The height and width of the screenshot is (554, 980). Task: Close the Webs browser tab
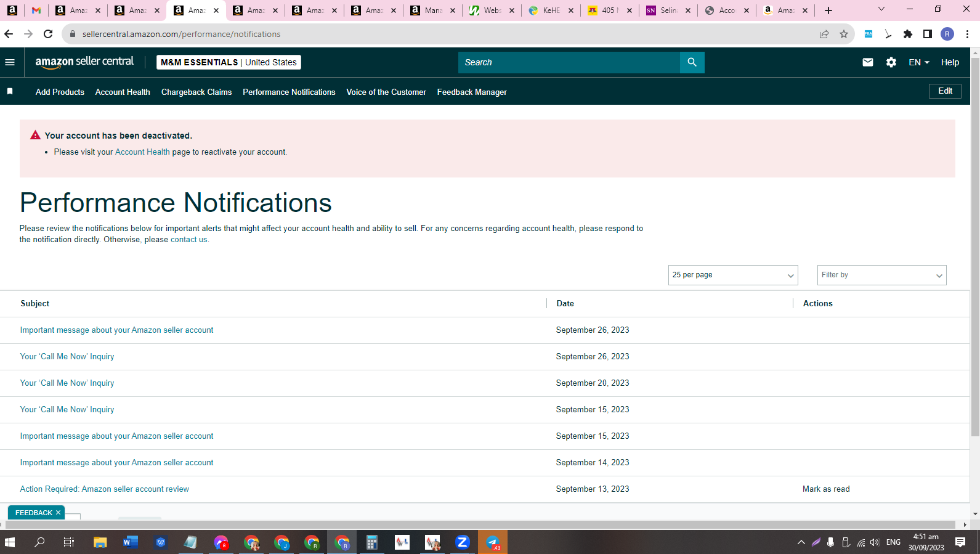pos(512,10)
